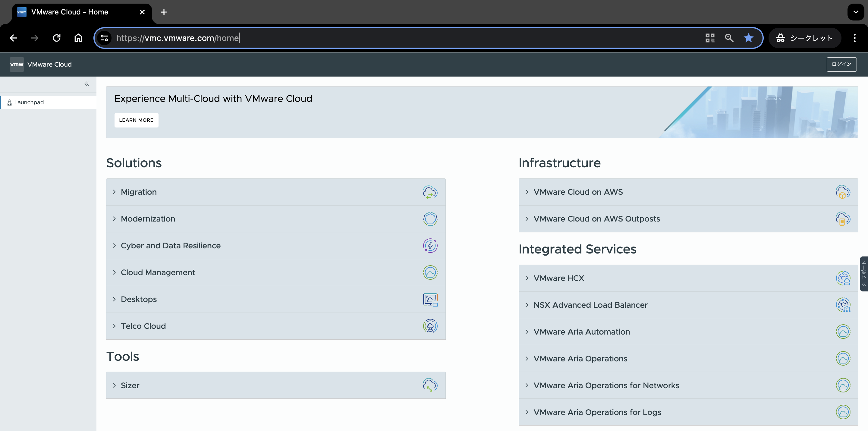Viewport: 868px width, 431px height.
Task: Switch to VMware Cloud - Home tab
Action: pos(70,12)
